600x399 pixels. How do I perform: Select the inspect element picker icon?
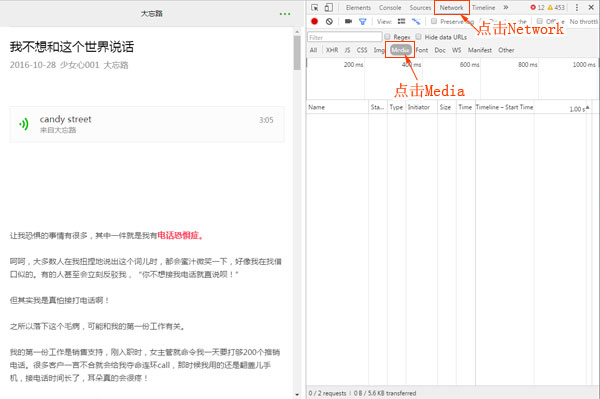(x=315, y=7)
